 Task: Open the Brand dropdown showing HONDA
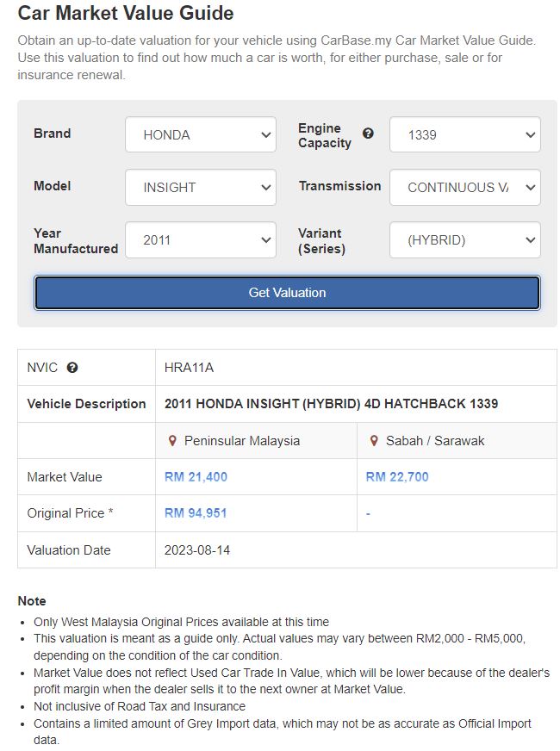coord(201,134)
